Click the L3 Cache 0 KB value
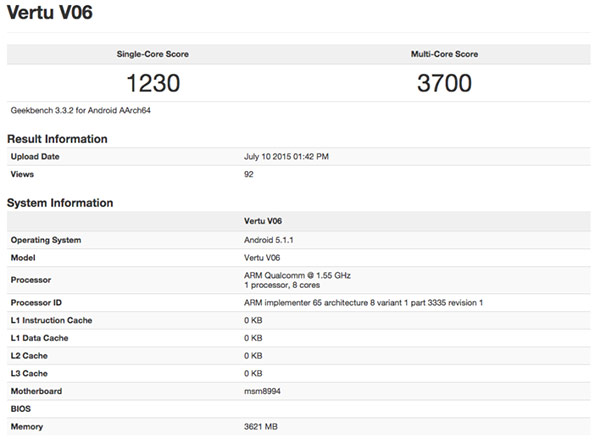Image resolution: width=600 pixels, height=444 pixels. click(x=253, y=373)
